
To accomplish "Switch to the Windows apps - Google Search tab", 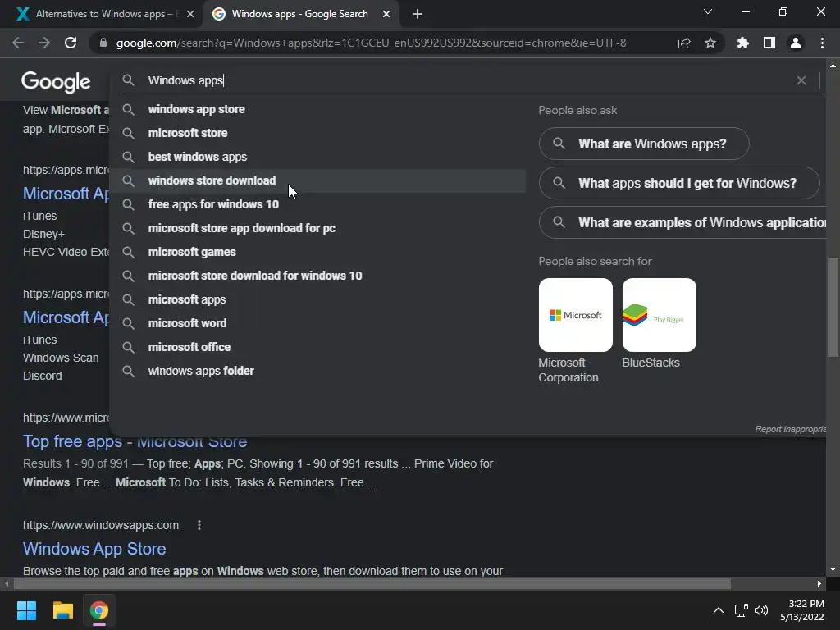I will 300,14.
